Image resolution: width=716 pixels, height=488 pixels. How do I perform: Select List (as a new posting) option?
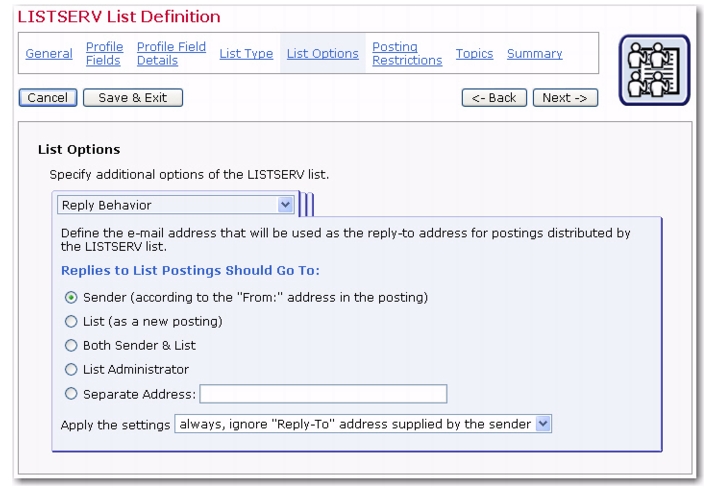pyautogui.click(x=71, y=321)
